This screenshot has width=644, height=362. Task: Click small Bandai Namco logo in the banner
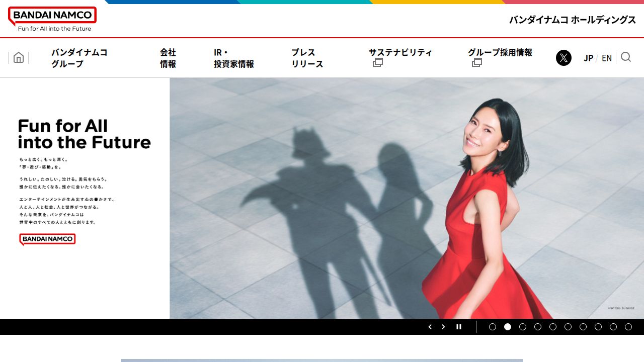(47, 239)
